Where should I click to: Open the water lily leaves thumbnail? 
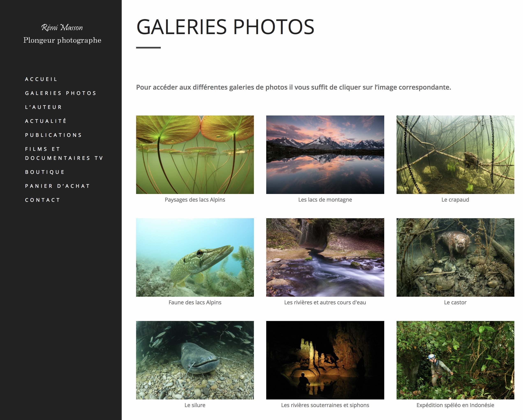point(195,155)
